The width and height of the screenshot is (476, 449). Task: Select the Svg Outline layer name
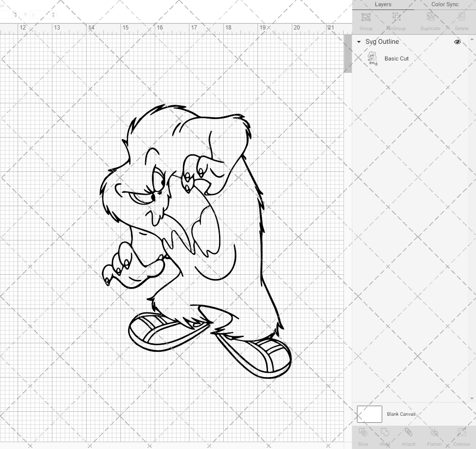(382, 41)
